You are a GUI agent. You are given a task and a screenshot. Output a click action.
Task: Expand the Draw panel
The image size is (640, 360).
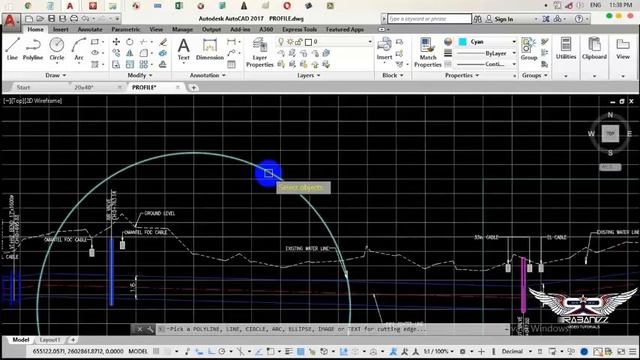56,75
